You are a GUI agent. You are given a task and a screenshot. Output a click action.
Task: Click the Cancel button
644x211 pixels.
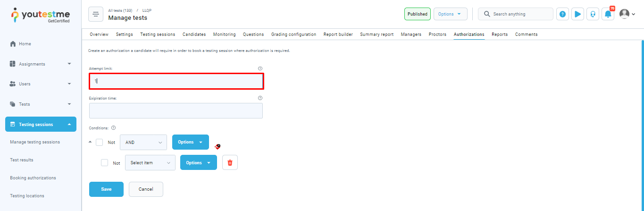click(146, 189)
